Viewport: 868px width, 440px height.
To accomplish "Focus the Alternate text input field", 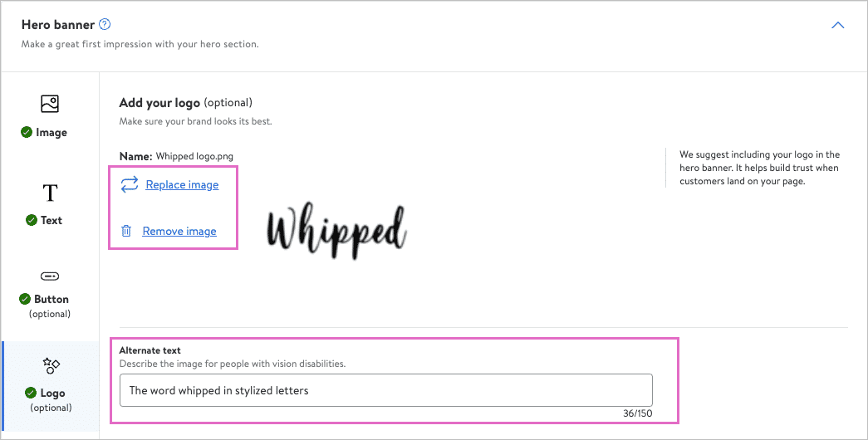I will click(385, 390).
